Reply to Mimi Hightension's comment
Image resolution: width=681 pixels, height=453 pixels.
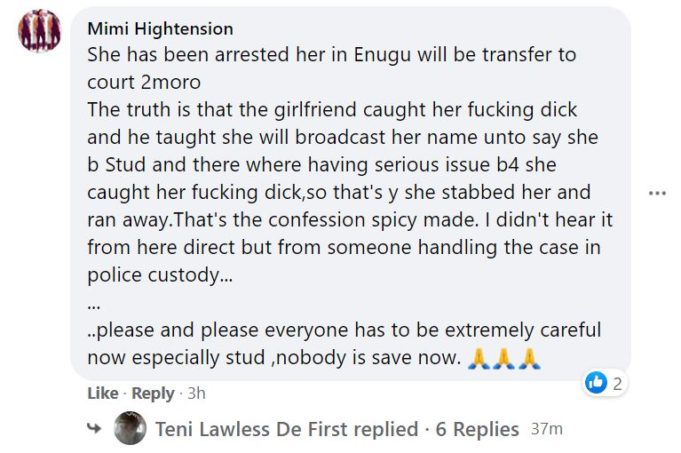click(x=154, y=394)
